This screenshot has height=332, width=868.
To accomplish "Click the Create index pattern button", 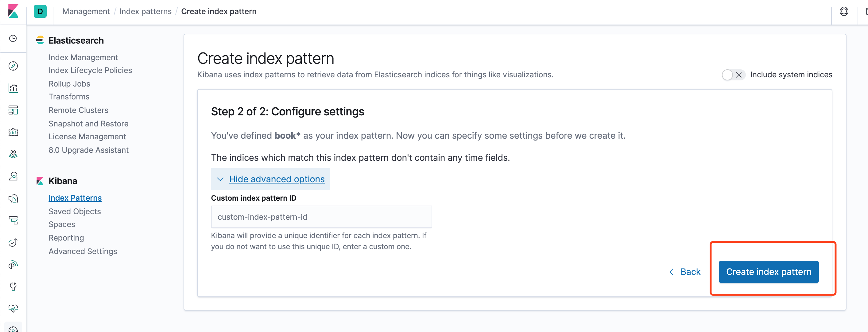I will 768,272.
